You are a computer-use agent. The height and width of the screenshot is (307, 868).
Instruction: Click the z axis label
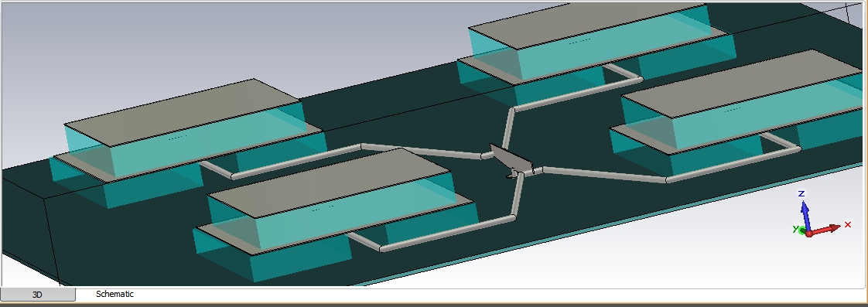801,193
